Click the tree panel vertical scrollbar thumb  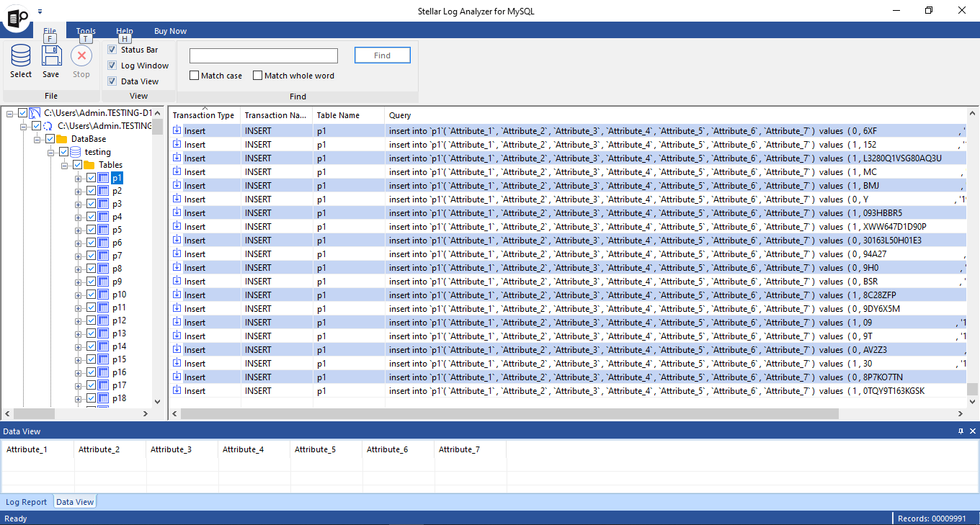click(x=158, y=127)
